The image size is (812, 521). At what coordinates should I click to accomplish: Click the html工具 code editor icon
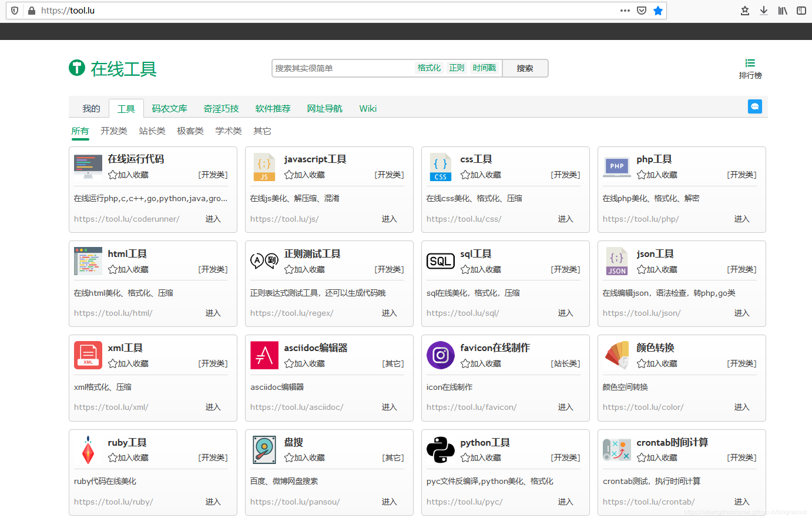pyautogui.click(x=88, y=261)
